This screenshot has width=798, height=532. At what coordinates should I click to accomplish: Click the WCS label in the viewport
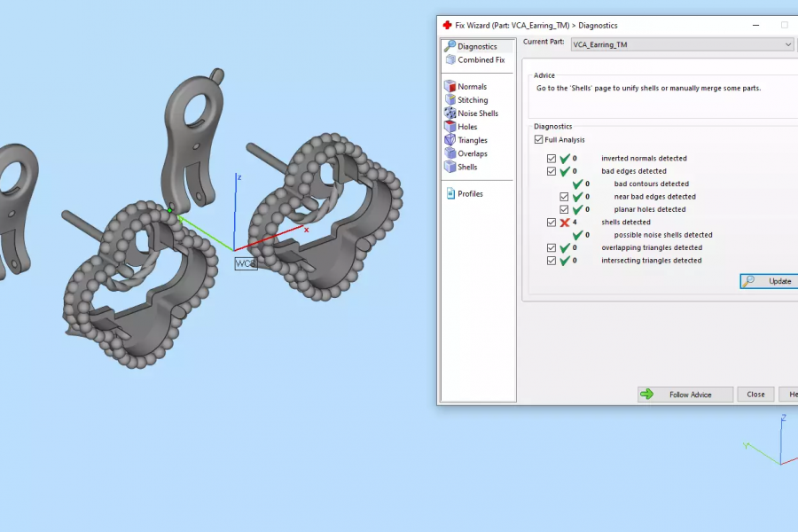pos(246,263)
